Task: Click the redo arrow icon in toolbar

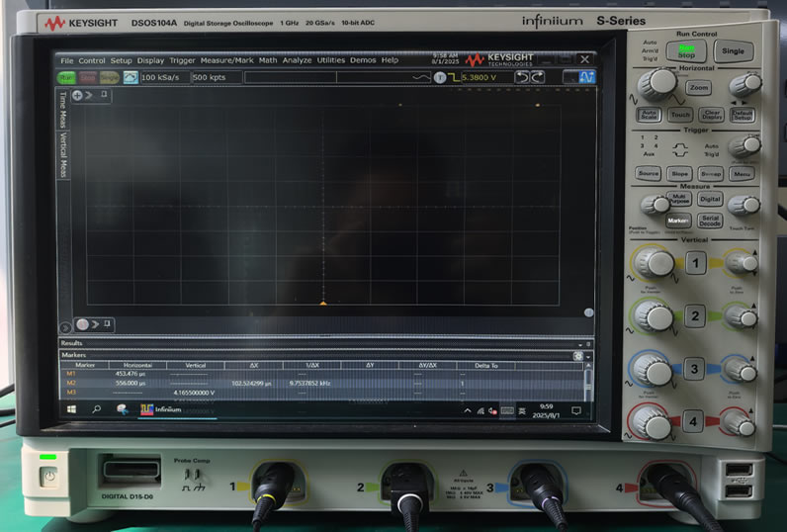Action: click(x=537, y=77)
